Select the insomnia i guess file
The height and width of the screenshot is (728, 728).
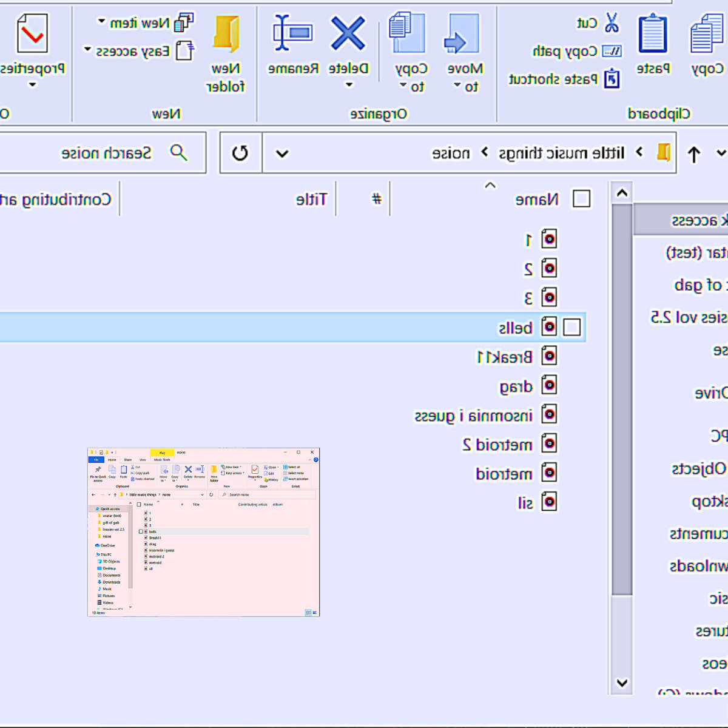click(x=473, y=416)
